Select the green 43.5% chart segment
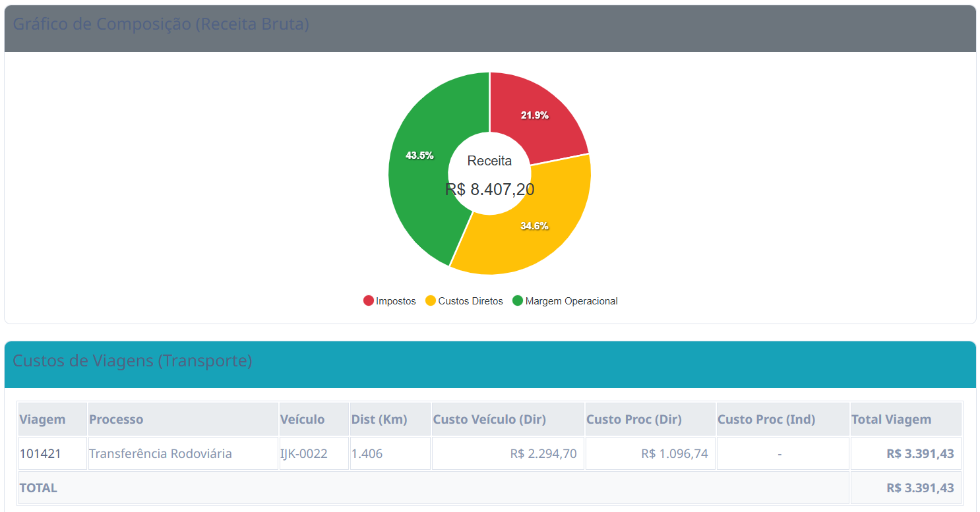The height and width of the screenshot is (512, 980). point(419,156)
